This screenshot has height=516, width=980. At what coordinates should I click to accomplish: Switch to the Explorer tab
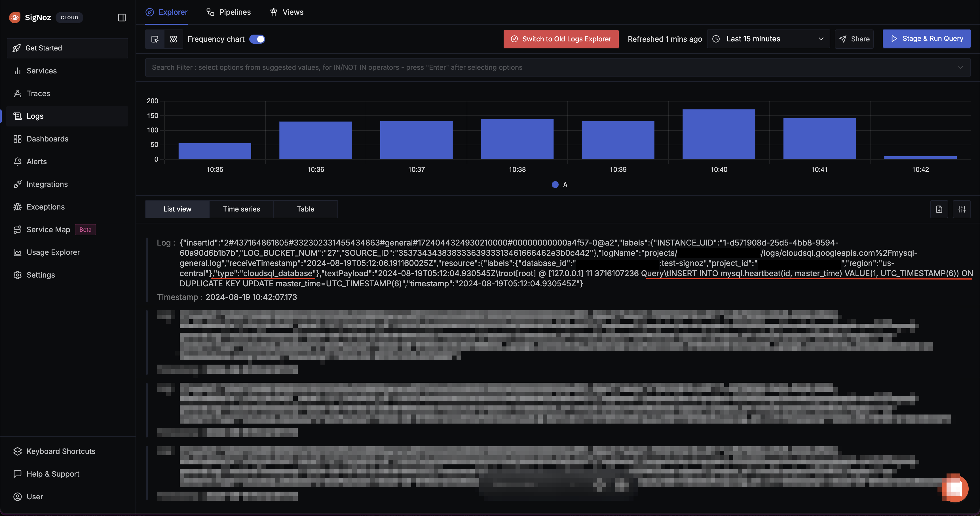coord(167,12)
